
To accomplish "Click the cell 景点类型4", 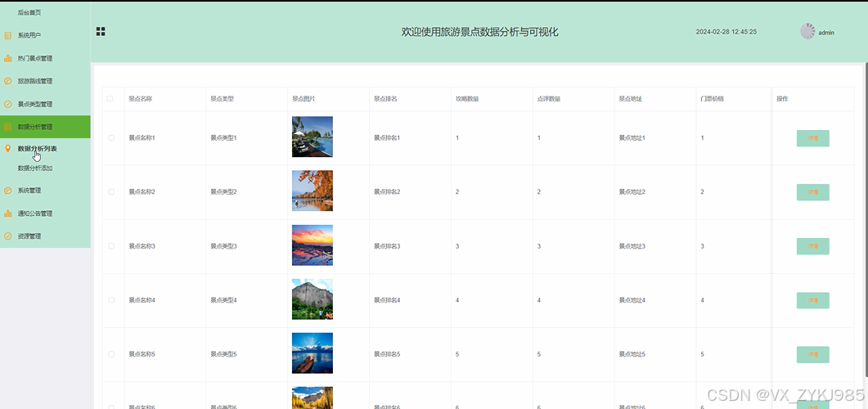I will pyautogui.click(x=223, y=300).
